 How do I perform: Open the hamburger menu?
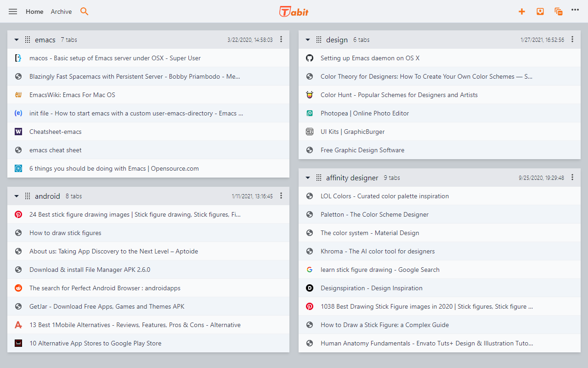pyautogui.click(x=13, y=11)
